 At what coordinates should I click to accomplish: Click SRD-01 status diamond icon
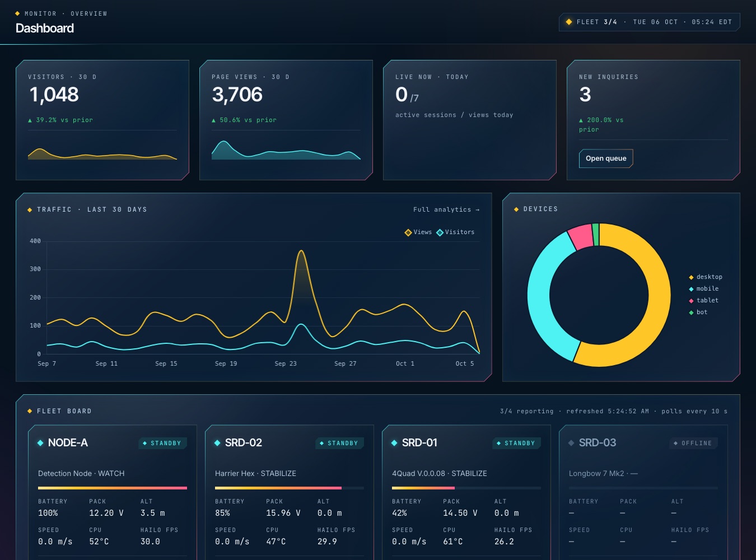coord(394,443)
